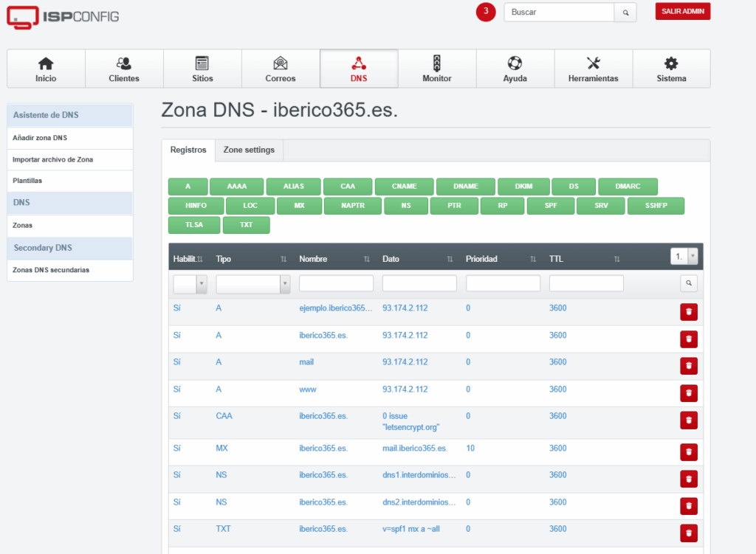The image size is (756, 554).
Task: Open the Sistema gear icon
Action: (671, 63)
